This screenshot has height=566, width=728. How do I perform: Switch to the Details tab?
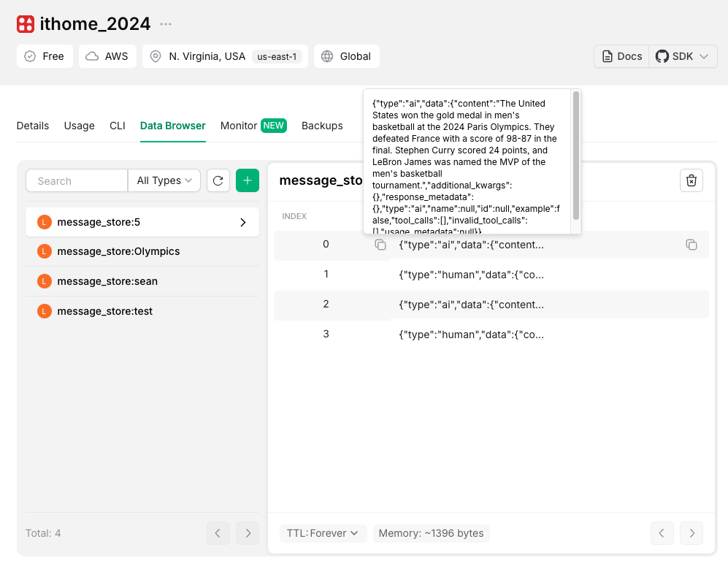pos(33,126)
